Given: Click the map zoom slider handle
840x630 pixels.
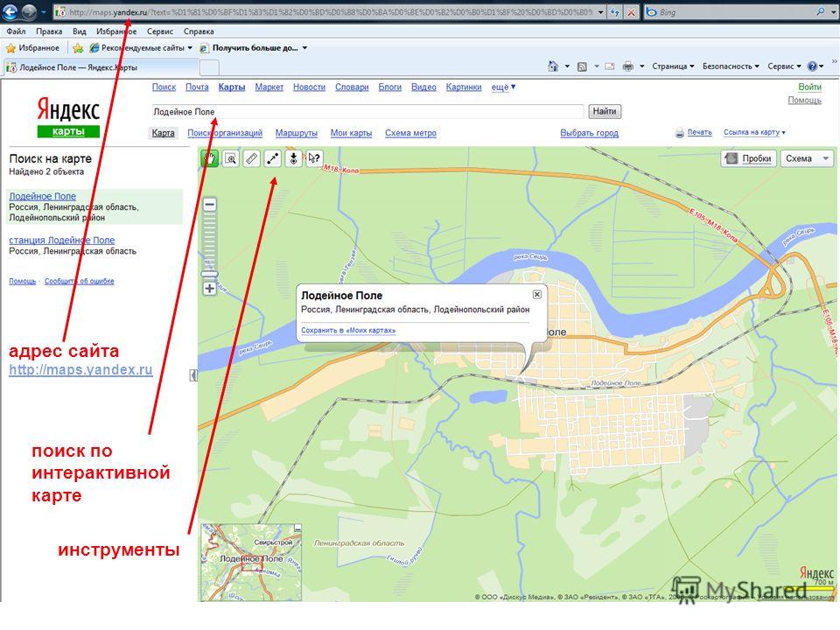Looking at the screenshot, I should (209, 274).
